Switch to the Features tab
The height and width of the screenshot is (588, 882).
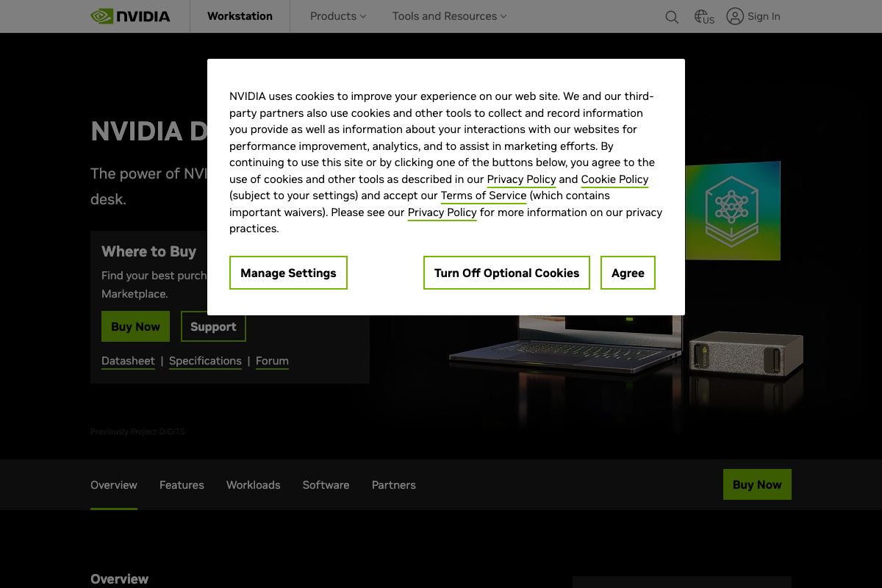point(182,485)
